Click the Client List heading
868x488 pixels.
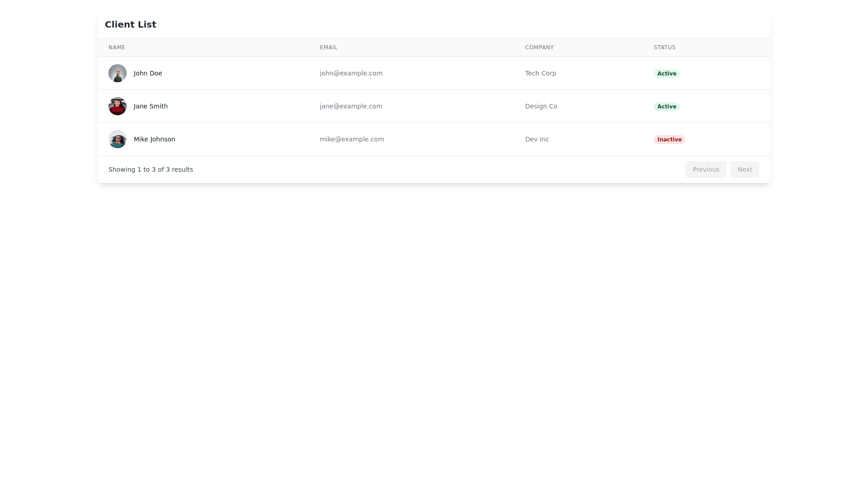coord(131,24)
